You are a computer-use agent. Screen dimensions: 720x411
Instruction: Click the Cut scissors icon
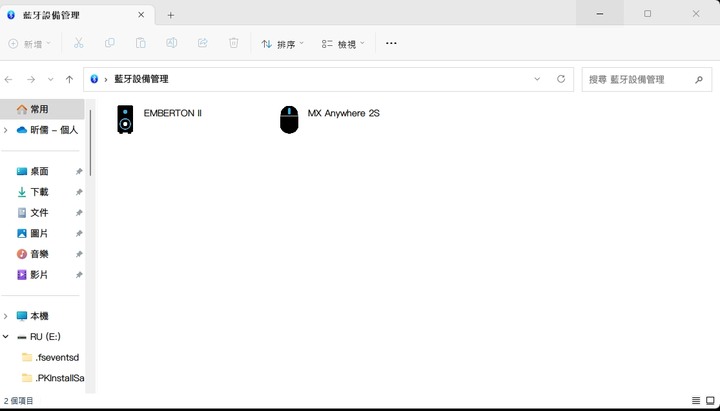pos(79,43)
